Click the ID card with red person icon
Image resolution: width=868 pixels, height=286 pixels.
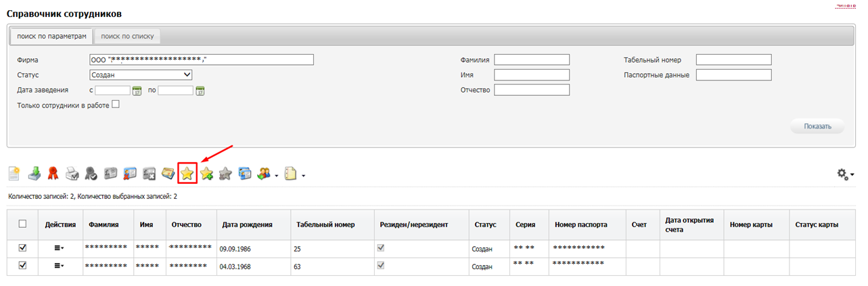tap(130, 174)
